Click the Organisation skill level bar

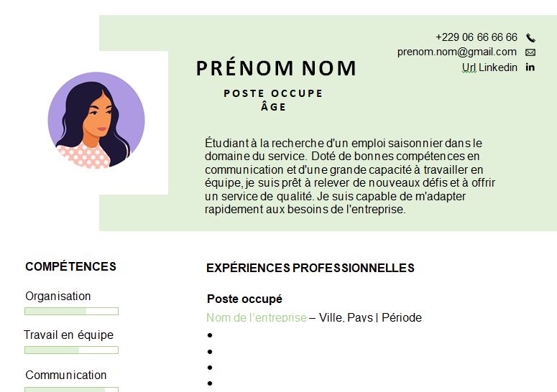click(71, 311)
